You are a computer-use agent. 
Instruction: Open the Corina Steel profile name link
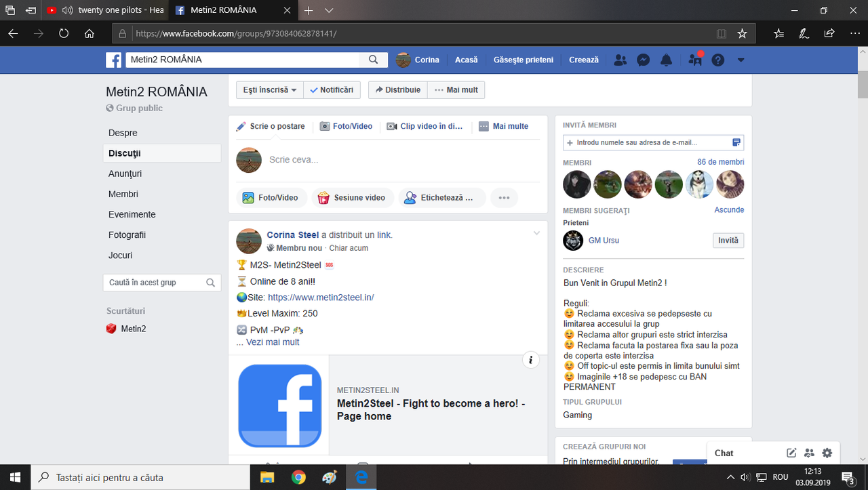click(x=293, y=234)
